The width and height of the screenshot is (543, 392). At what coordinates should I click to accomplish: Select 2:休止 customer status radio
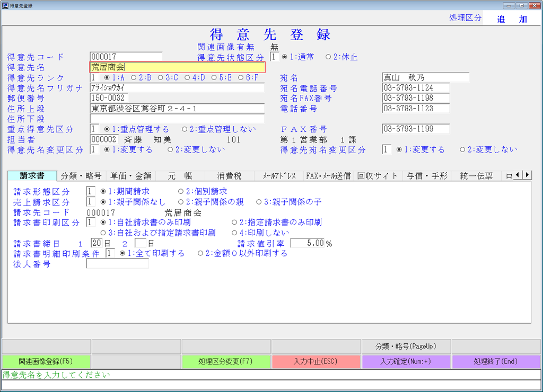(341, 57)
